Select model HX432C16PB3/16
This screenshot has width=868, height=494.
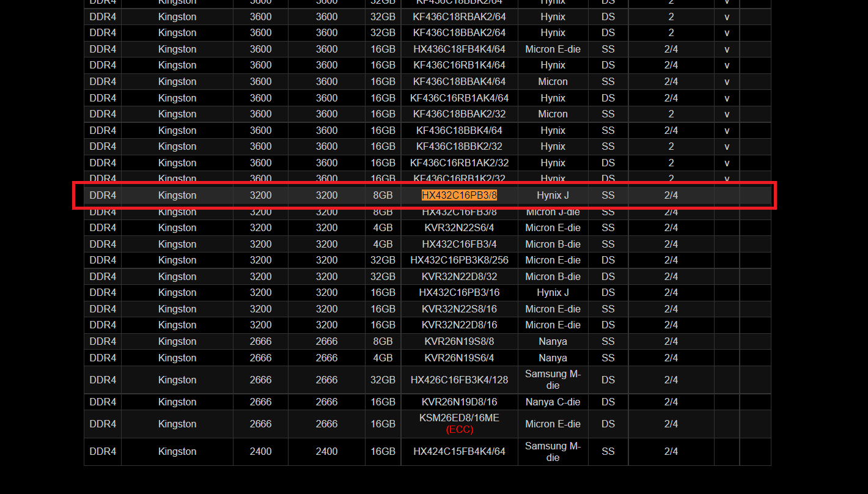459,292
